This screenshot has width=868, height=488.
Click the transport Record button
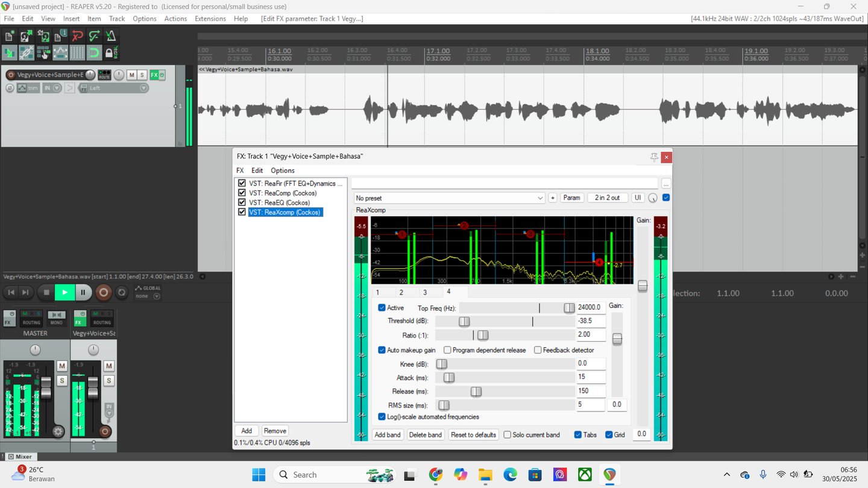coord(104,293)
